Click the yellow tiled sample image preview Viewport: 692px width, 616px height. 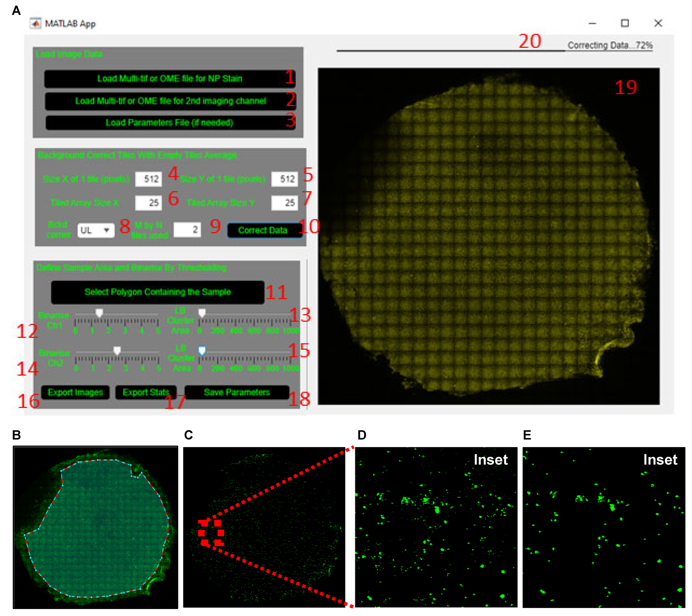click(488, 236)
